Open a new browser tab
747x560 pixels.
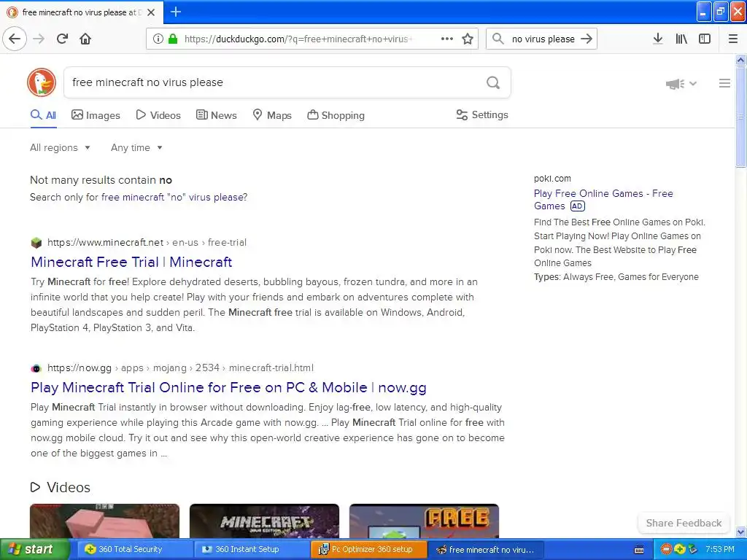pyautogui.click(x=176, y=12)
